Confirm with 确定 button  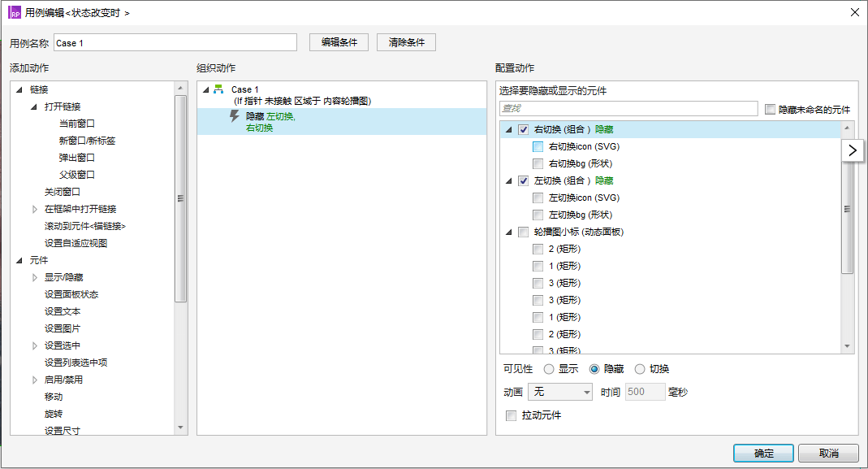(x=763, y=453)
